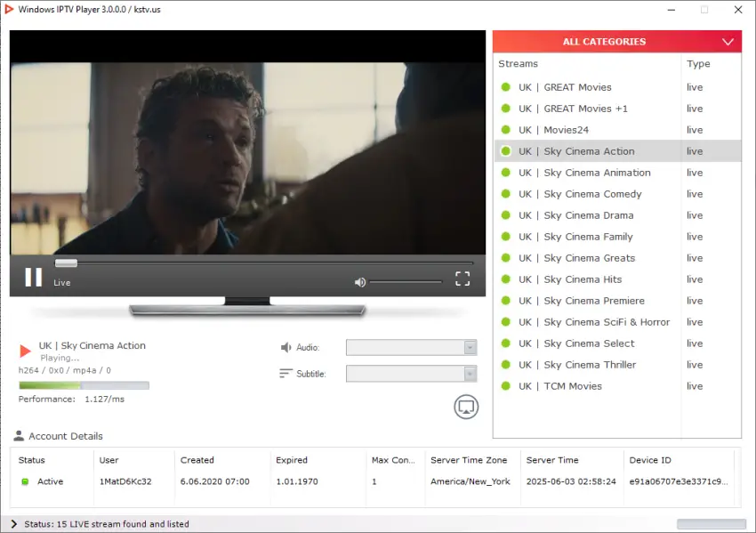Click the red play icon beside channel title

25,351
